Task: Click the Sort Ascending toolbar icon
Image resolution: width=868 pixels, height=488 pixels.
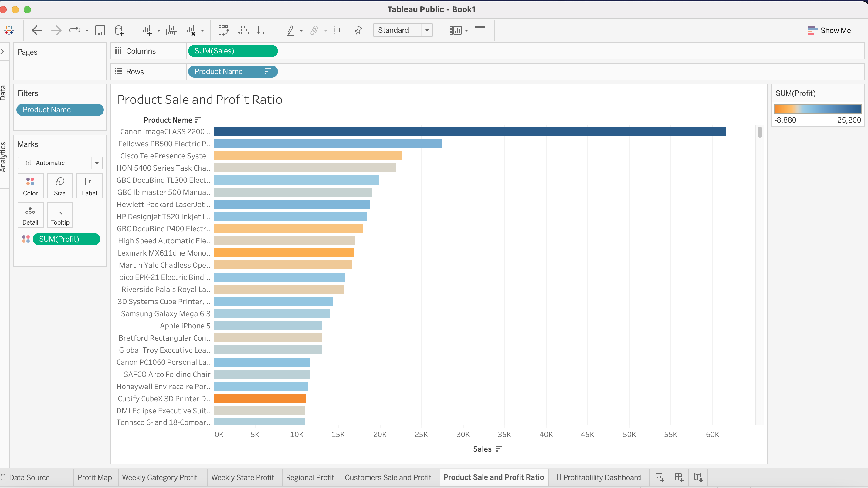Action: pyautogui.click(x=243, y=30)
